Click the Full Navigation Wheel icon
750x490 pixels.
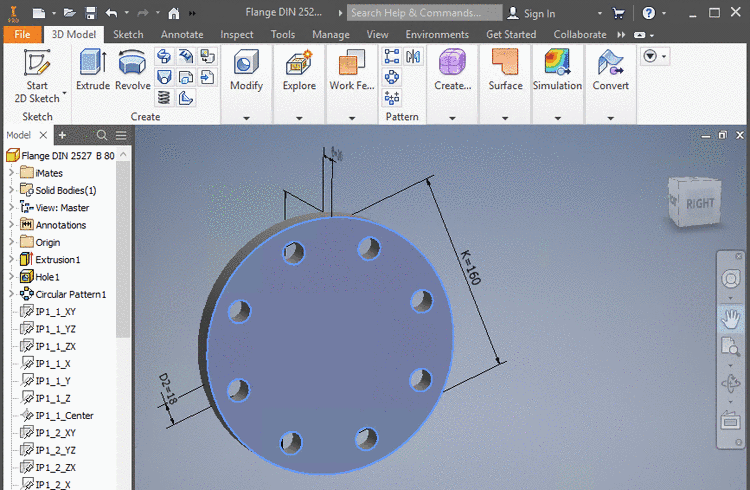coord(731,277)
